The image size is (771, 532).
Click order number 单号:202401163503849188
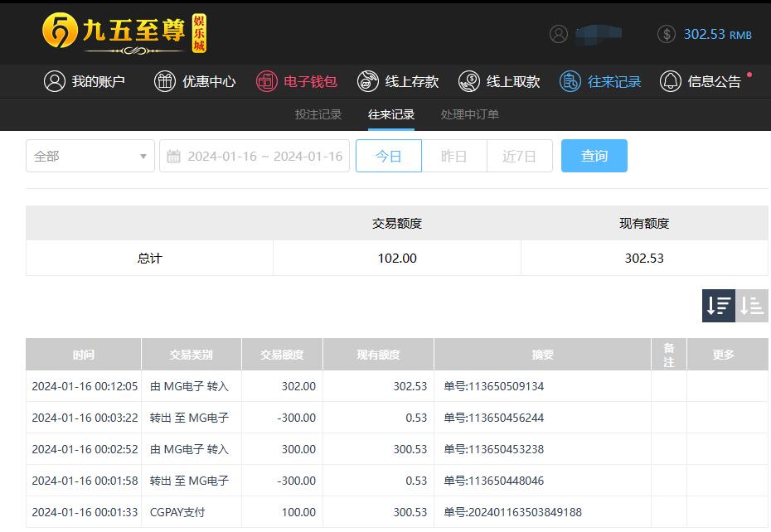pyautogui.click(x=513, y=512)
